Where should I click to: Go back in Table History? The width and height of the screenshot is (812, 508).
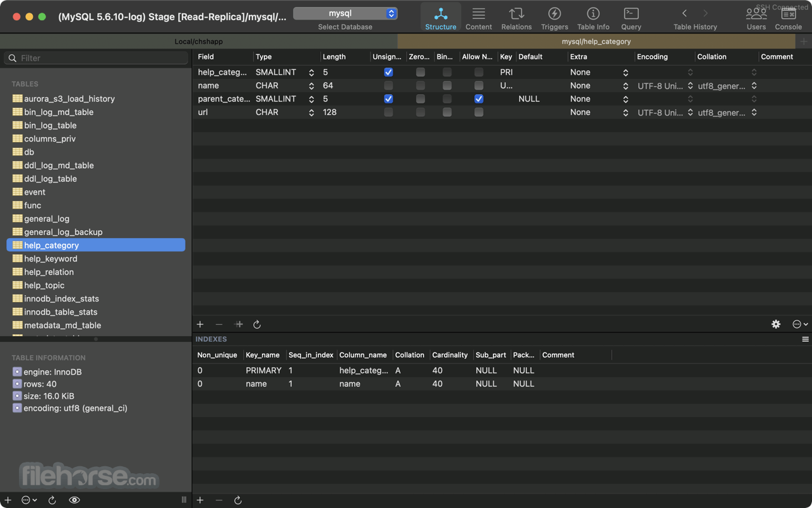[684, 13]
